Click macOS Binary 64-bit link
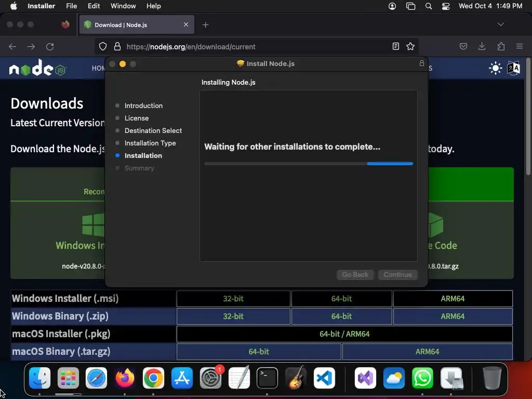532x399 pixels. tap(259, 352)
